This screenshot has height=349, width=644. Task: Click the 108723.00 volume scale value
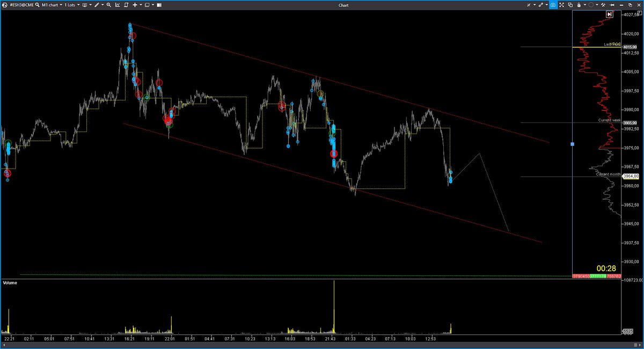(633, 280)
